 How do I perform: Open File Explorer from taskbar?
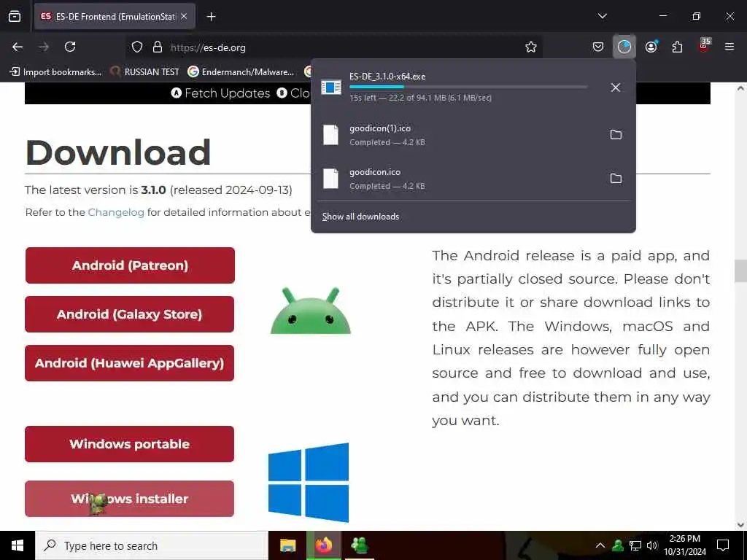tap(287, 545)
